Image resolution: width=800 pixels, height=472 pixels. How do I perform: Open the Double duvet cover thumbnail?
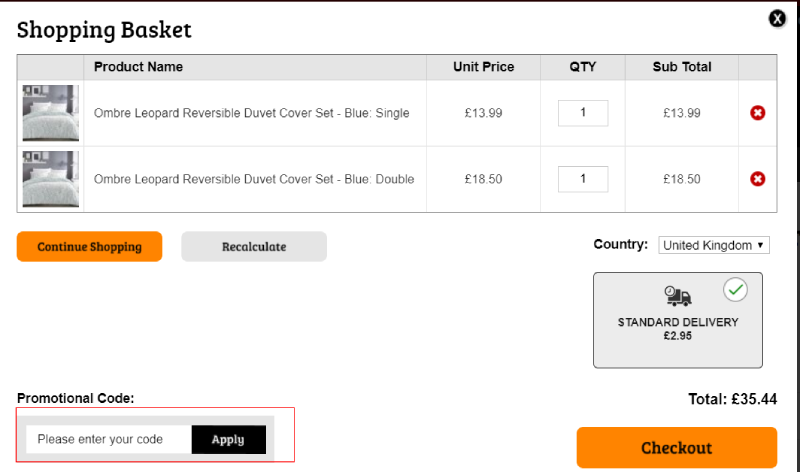[51, 179]
